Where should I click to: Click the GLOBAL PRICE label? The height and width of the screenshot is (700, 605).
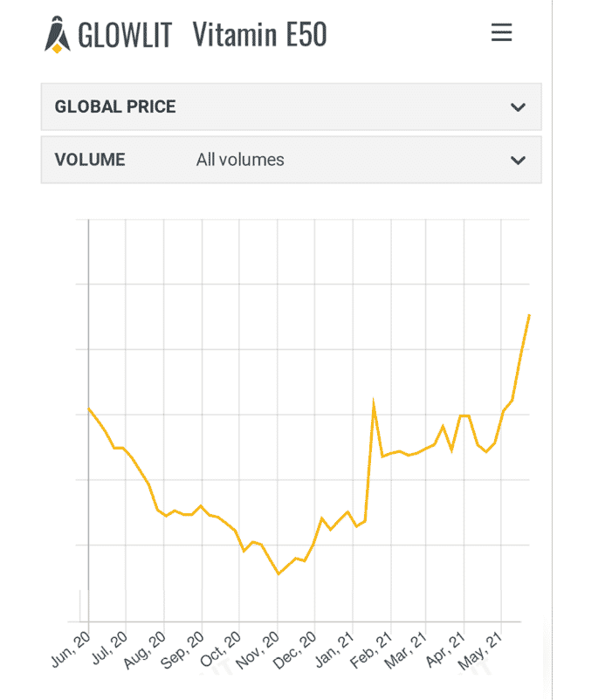click(x=115, y=106)
